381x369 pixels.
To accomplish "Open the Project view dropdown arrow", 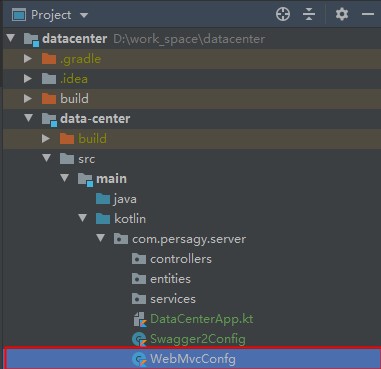I will pos(84,15).
